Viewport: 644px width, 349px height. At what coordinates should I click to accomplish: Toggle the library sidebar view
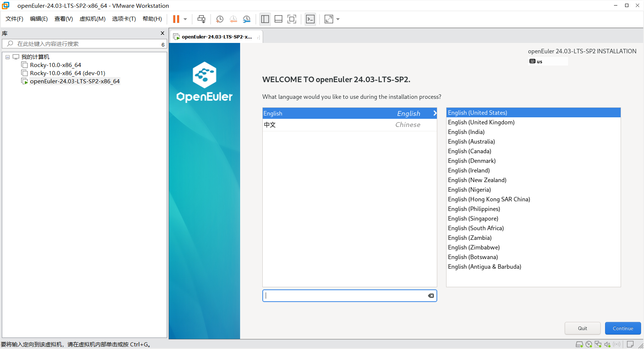[265, 19]
